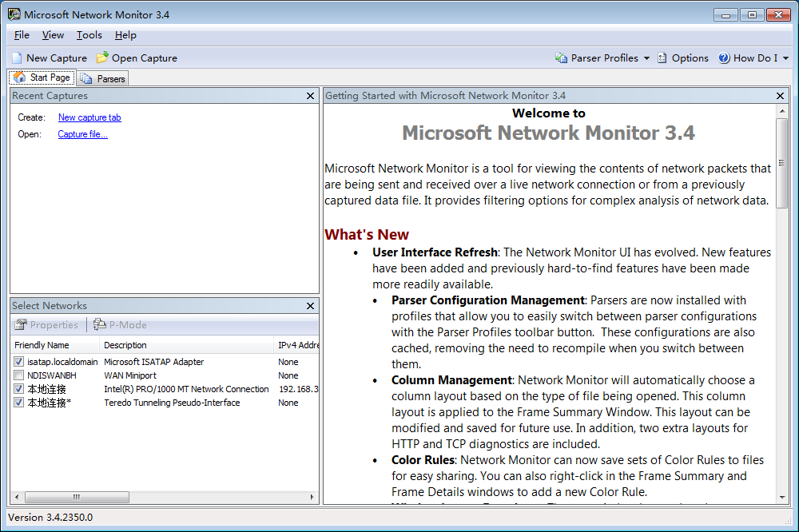This screenshot has width=799, height=532.
Task: Click the New capture tab link
Action: pos(89,117)
